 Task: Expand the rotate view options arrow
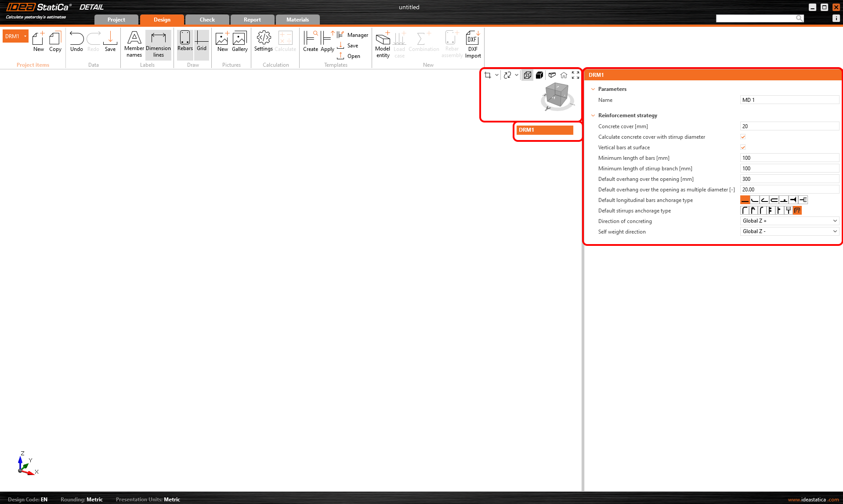(x=517, y=75)
